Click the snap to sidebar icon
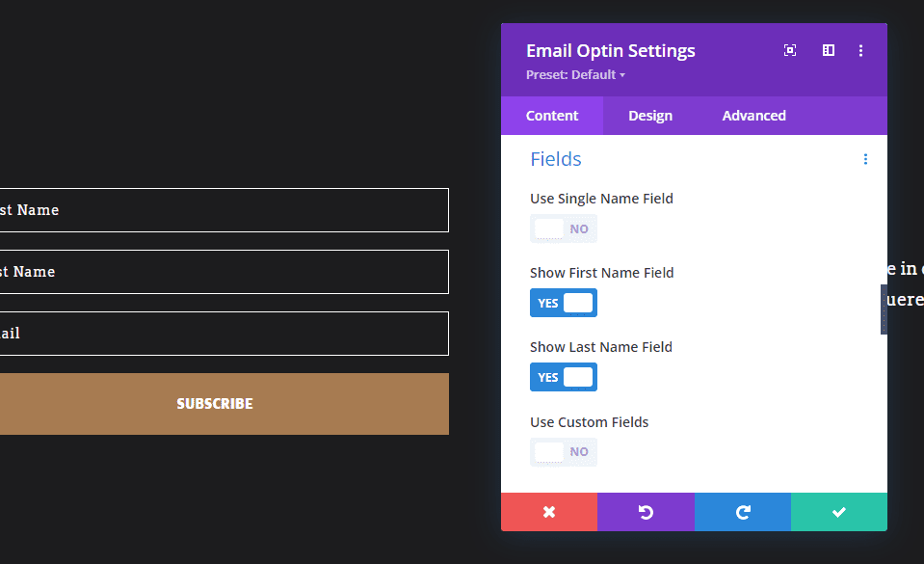Image resolution: width=924 pixels, height=564 pixels. [x=828, y=51]
